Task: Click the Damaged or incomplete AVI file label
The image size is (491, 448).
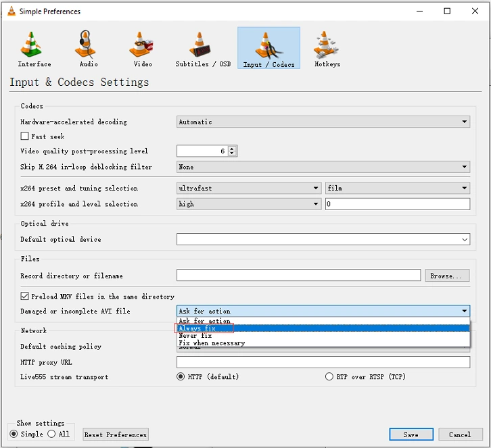Action: tap(75, 311)
